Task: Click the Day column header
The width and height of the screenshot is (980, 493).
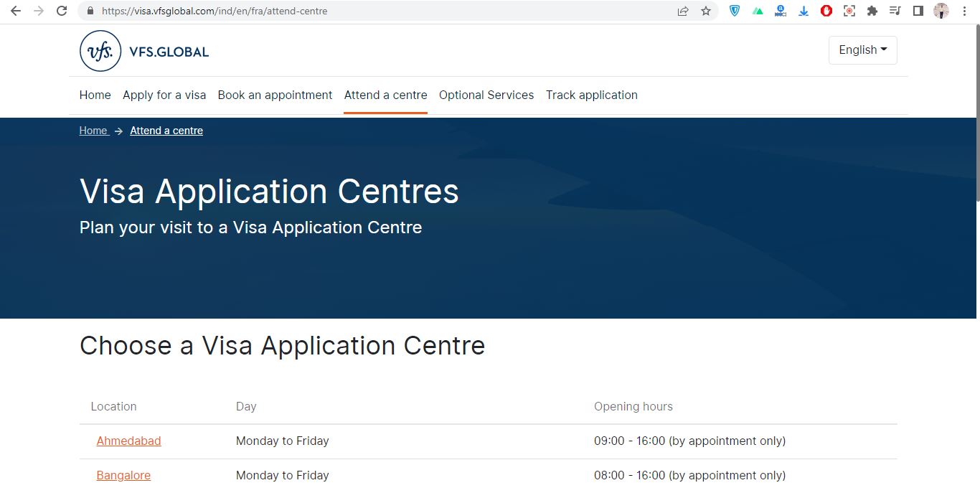Action: pos(246,406)
